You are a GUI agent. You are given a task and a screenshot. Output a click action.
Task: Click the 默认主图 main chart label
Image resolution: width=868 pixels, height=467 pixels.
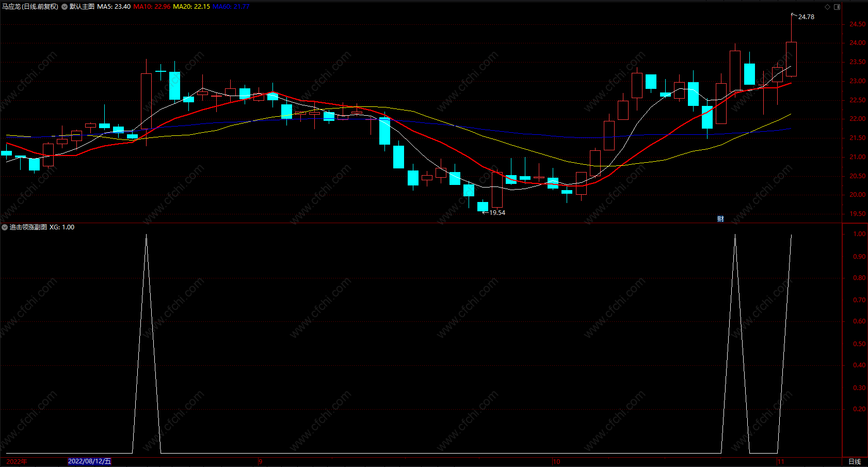pyautogui.click(x=82, y=7)
